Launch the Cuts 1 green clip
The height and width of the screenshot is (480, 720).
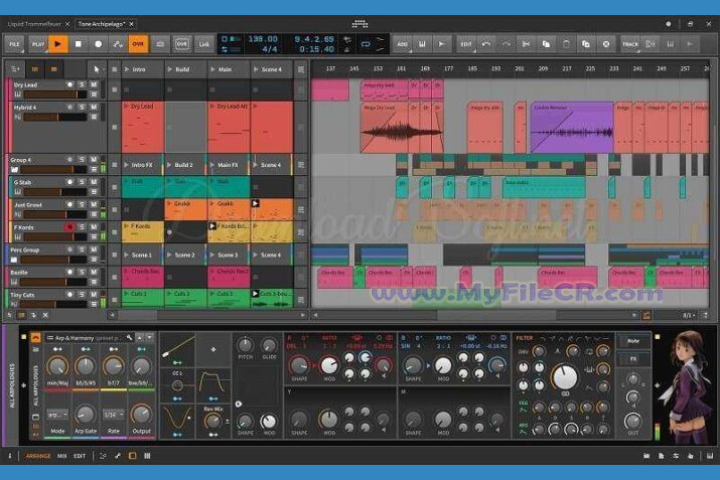click(x=127, y=294)
